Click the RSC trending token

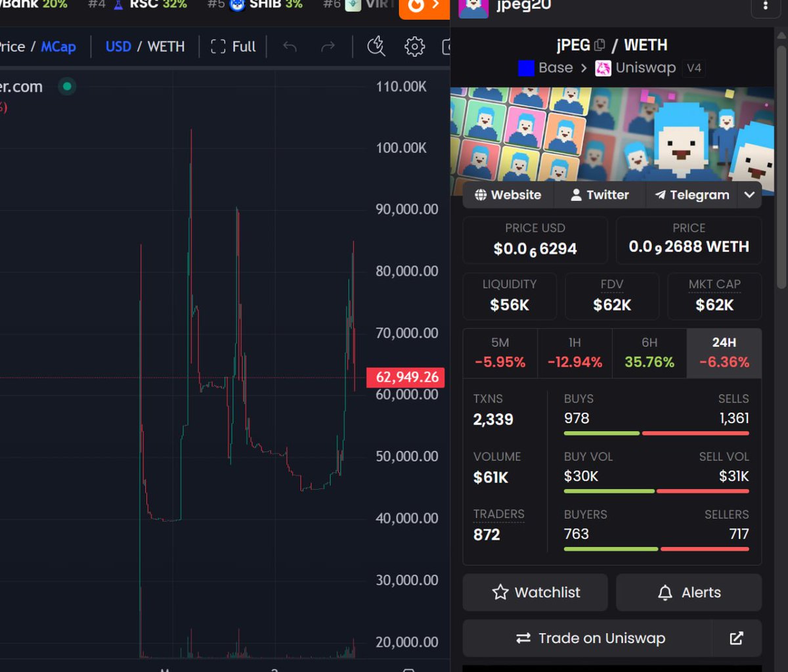137,5
